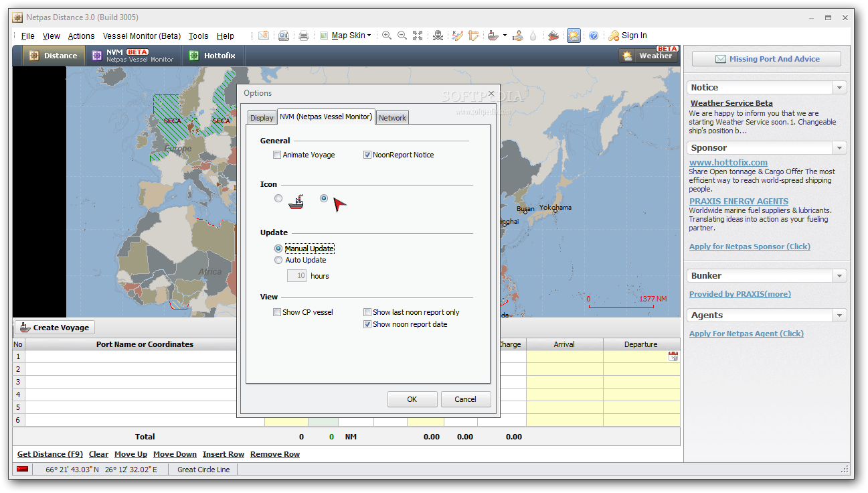
Task: Open the Tools menu
Action: click(198, 36)
